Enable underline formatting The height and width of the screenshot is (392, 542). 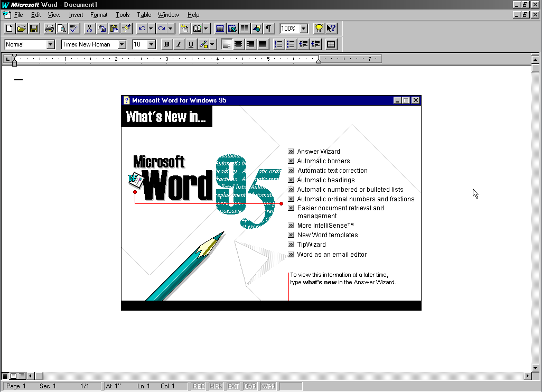click(x=191, y=44)
